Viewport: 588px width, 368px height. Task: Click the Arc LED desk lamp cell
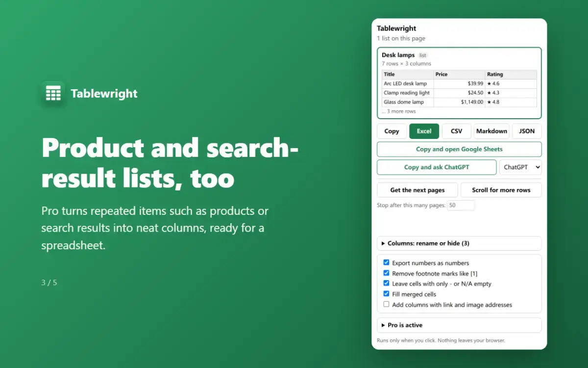click(408, 84)
